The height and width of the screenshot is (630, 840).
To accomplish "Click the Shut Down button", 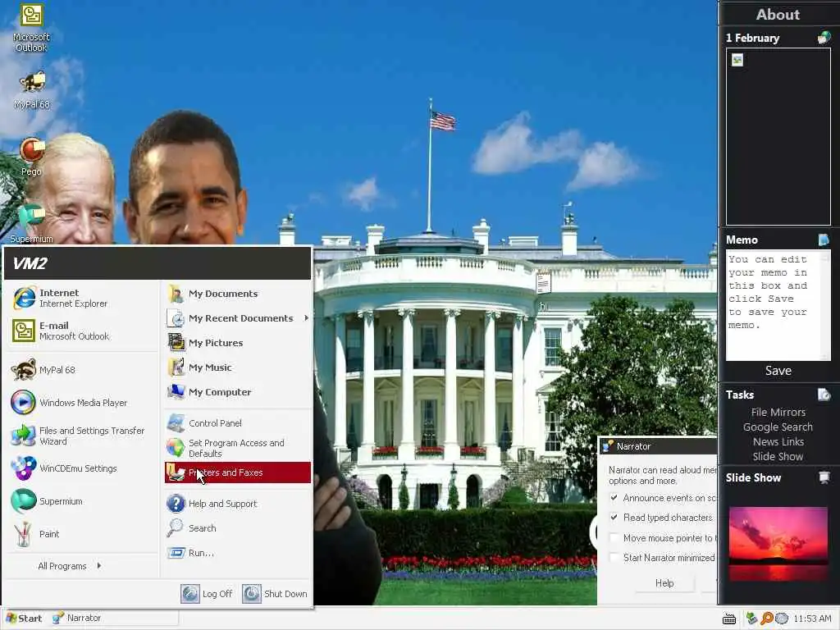I will pos(275,594).
